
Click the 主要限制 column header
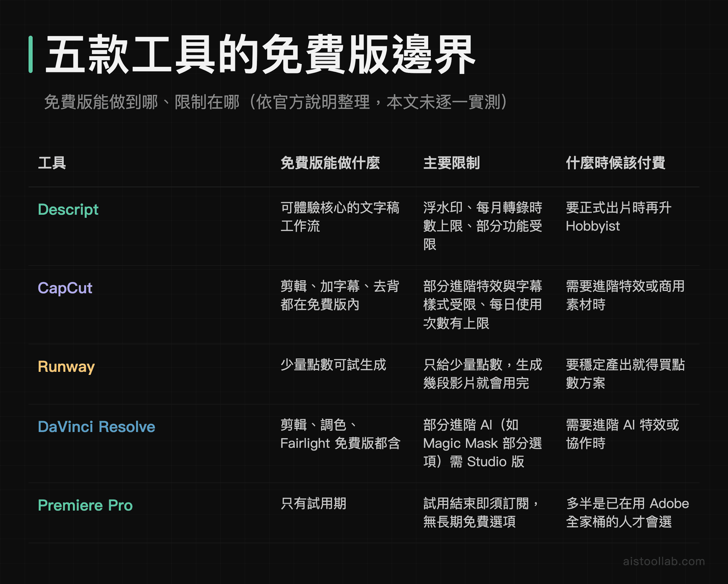452,163
